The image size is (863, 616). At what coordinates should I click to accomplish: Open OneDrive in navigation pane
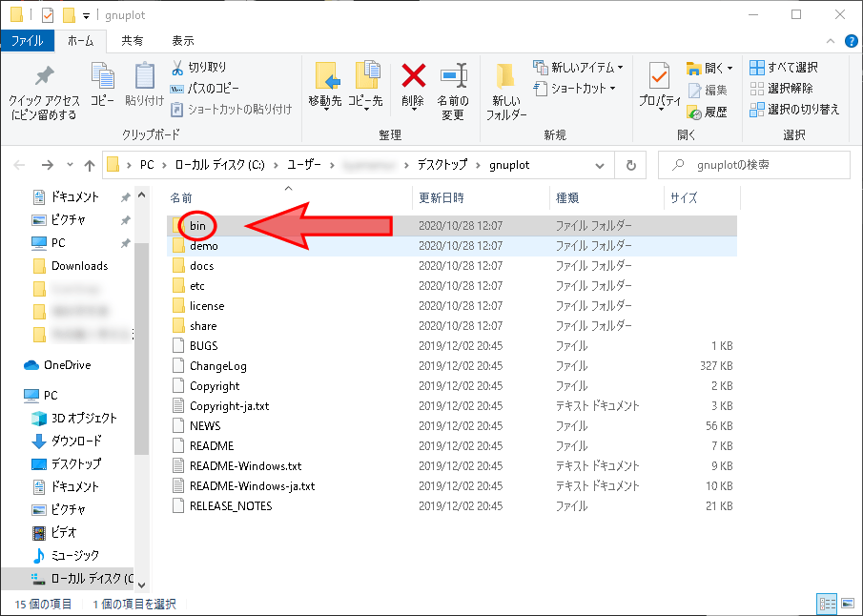pos(58,365)
